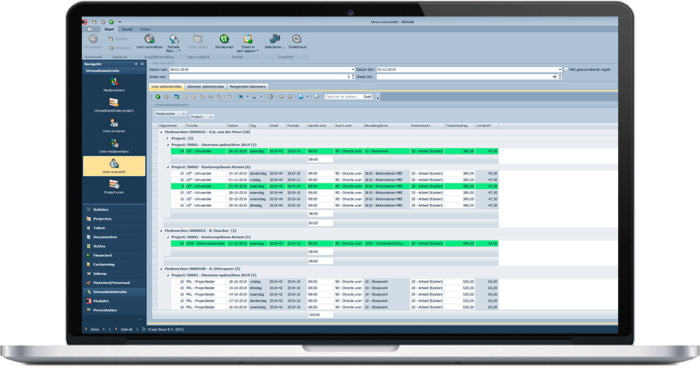The width and height of the screenshot is (700, 376).
Task: Click the Project grouping chip
Action: (202, 117)
